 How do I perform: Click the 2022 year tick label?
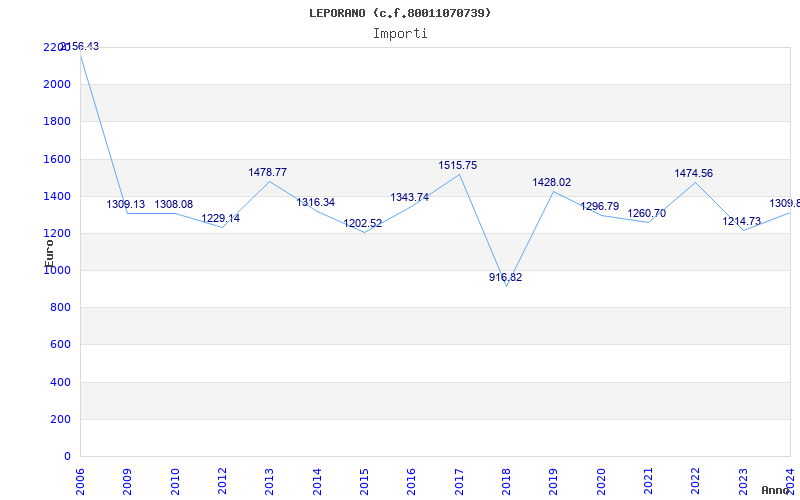(695, 481)
